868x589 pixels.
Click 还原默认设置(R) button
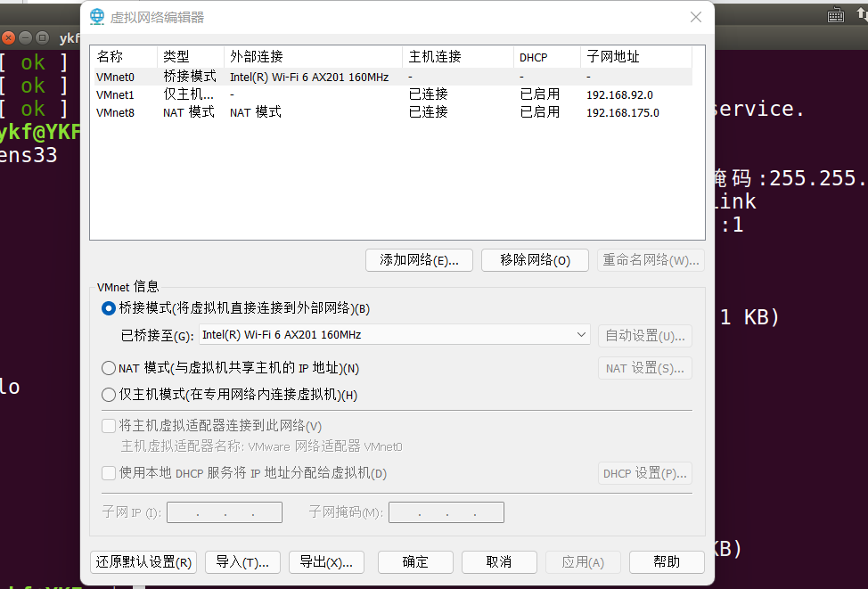[143, 562]
